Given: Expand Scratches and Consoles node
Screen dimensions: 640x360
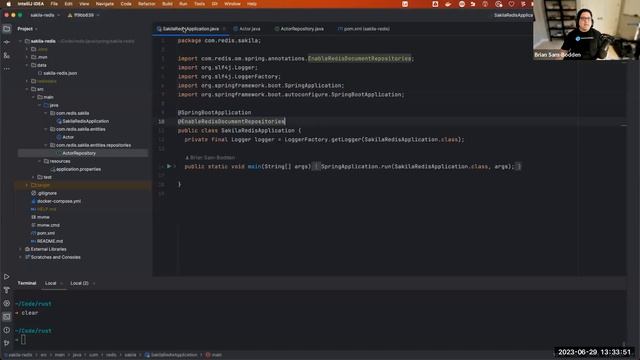Looking at the screenshot, I should tap(20, 257).
